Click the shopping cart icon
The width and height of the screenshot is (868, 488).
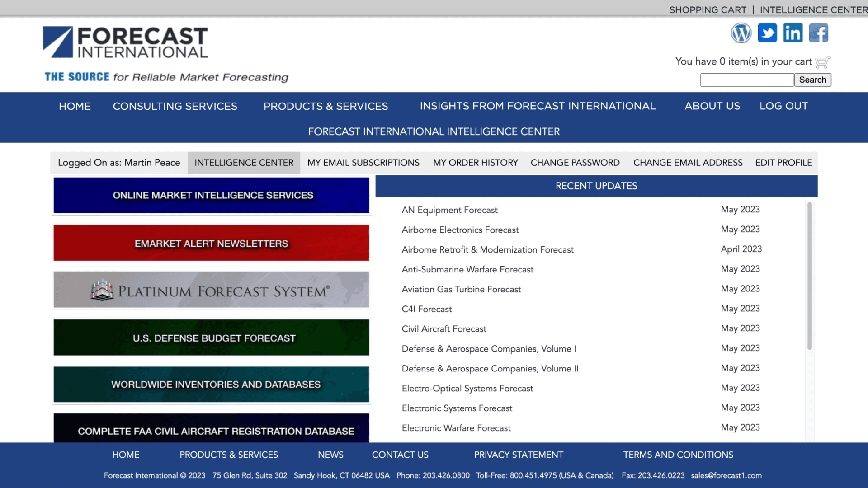coord(823,62)
